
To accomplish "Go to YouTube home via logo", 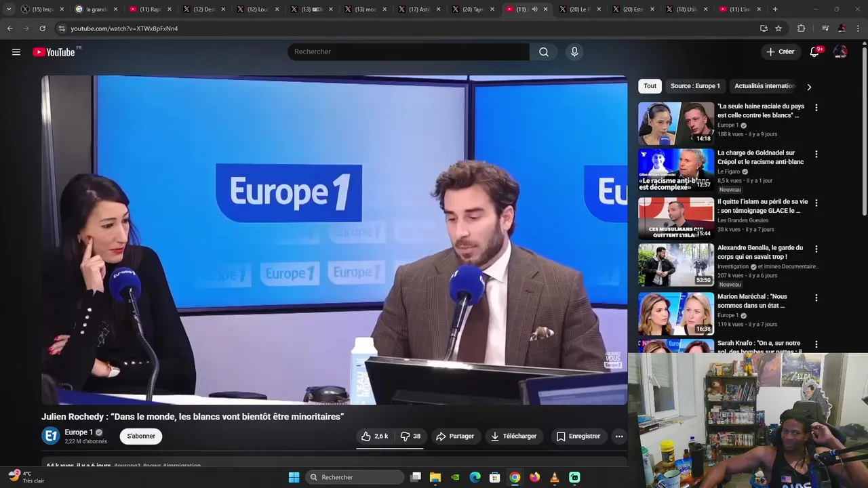I will [55, 52].
